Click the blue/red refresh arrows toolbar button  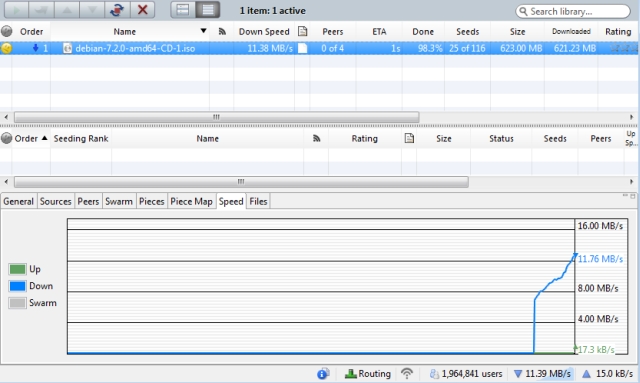(117, 10)
